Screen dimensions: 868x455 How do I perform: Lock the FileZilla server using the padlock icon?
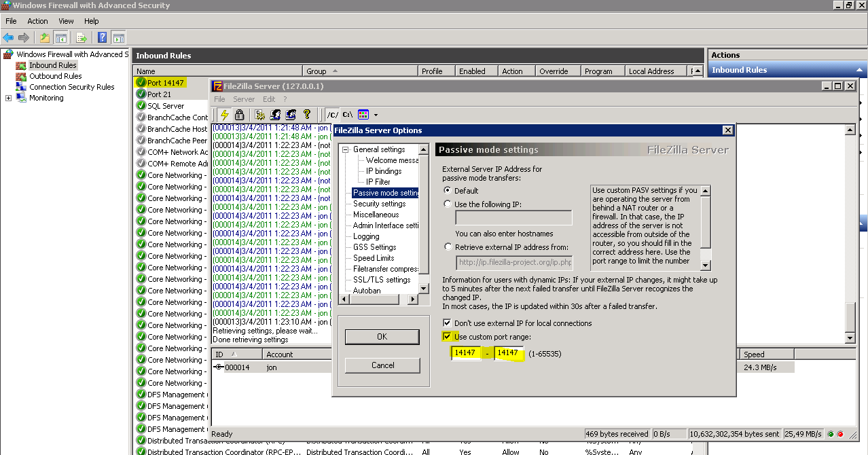239,114
